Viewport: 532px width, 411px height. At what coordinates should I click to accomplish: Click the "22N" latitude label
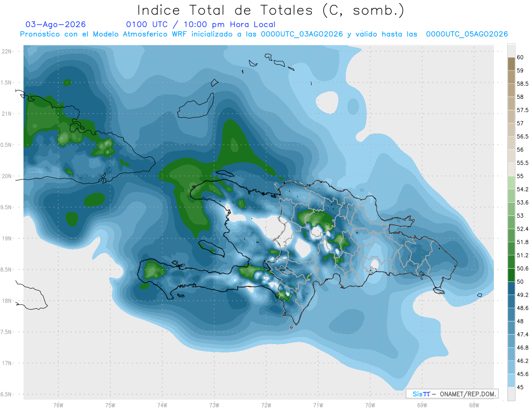click(x=7, y=51)
